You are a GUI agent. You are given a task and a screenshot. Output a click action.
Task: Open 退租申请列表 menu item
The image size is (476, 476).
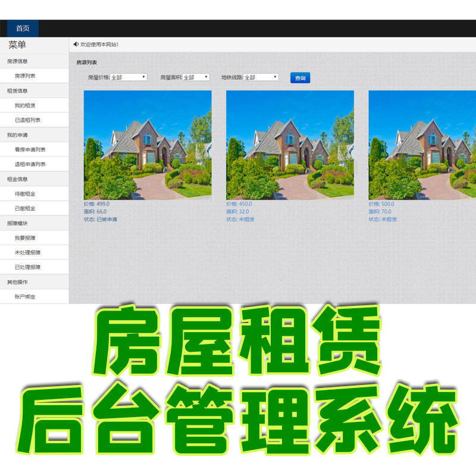(x=35, y=164)
